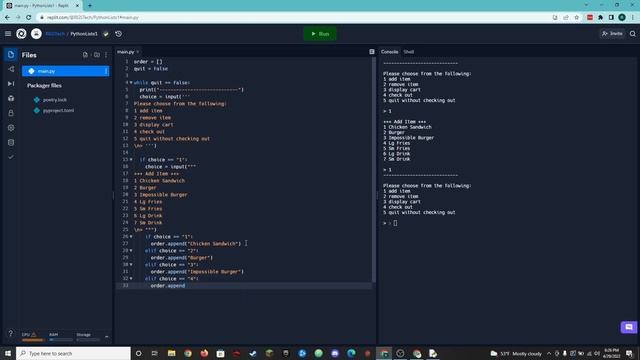
Task: Reload the browser page
Action: point(29,18)
